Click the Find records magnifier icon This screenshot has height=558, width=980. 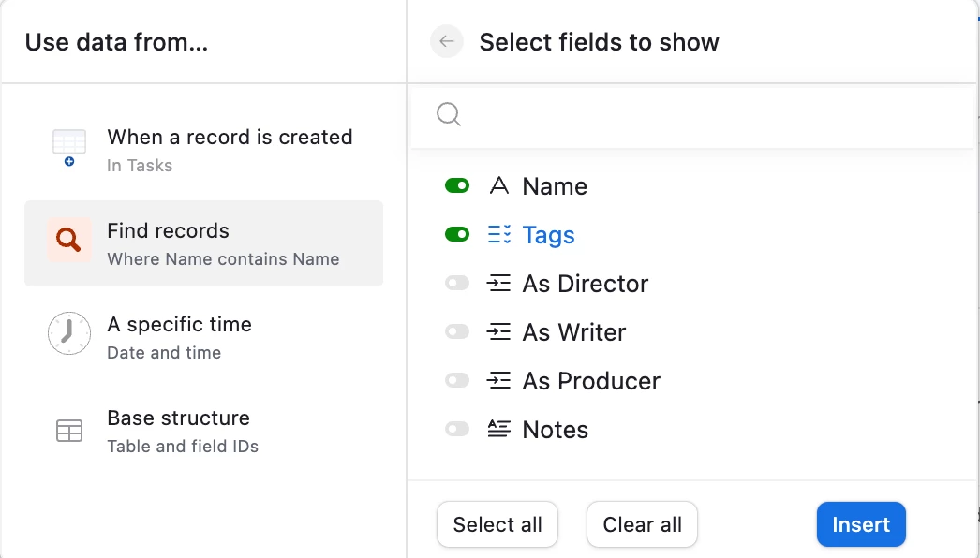coord(68,241)
